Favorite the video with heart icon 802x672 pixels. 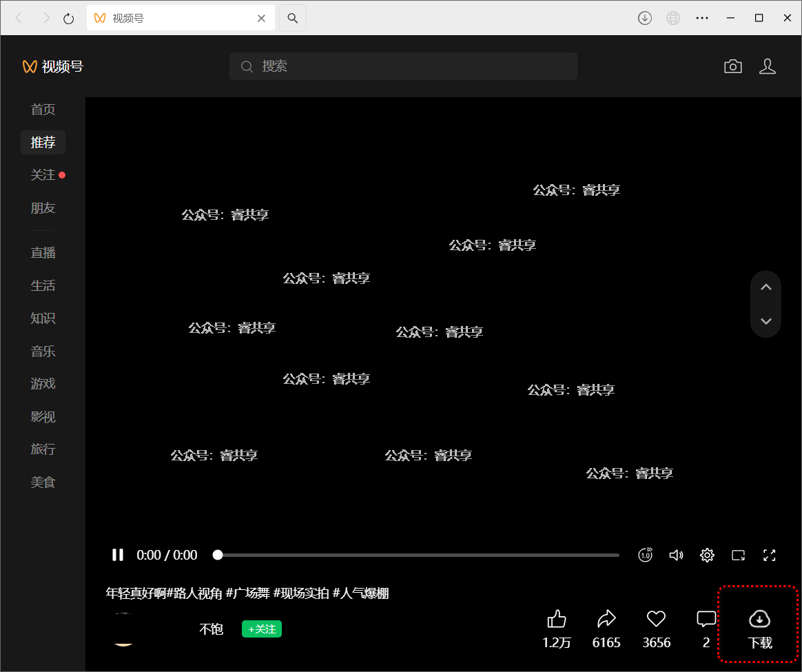(x=656, y=619)
